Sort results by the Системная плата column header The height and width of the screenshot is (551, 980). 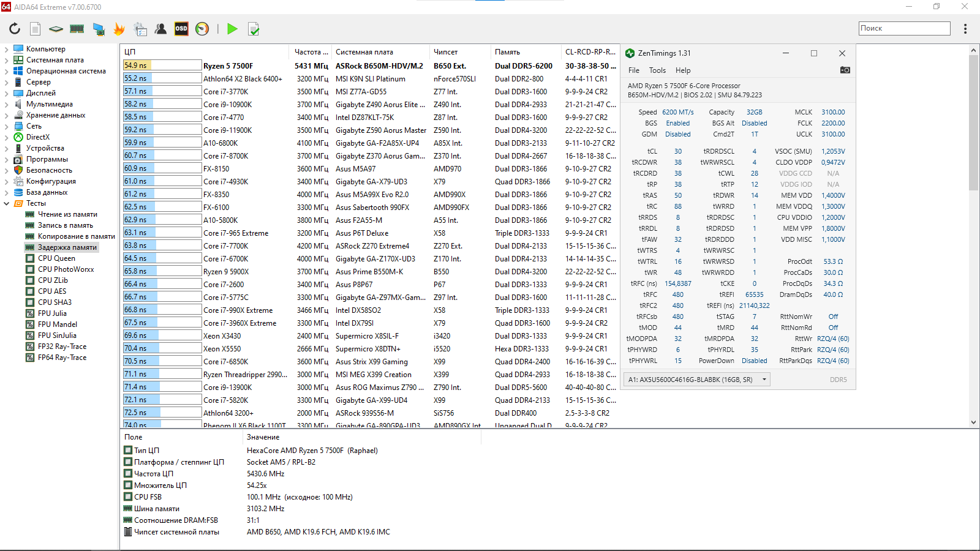point(380,52)
